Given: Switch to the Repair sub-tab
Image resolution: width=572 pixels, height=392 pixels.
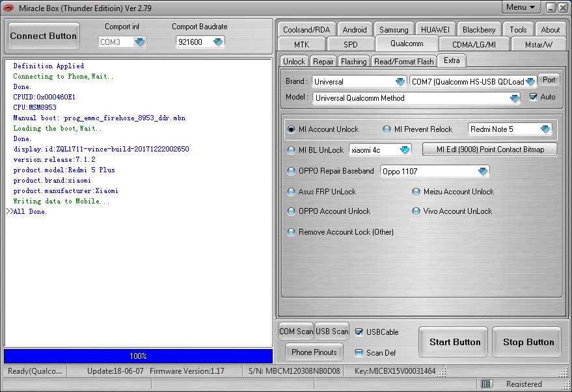Looking at the screenshot, I should [x=323, y=62].
